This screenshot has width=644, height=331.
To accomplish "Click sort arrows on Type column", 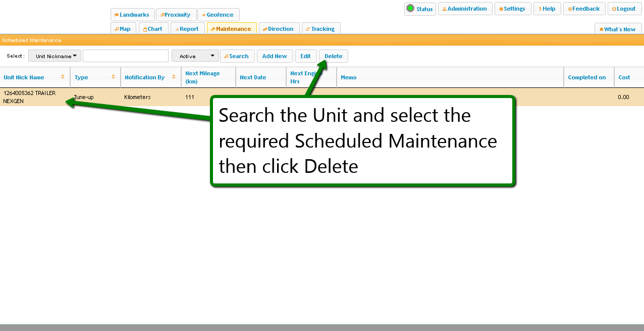I will click(x=114, y=77).
